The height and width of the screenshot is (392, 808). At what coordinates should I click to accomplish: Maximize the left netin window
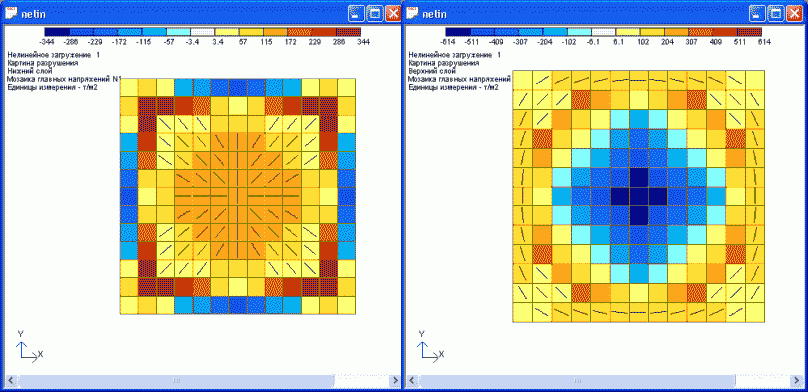tap(375, 14)
